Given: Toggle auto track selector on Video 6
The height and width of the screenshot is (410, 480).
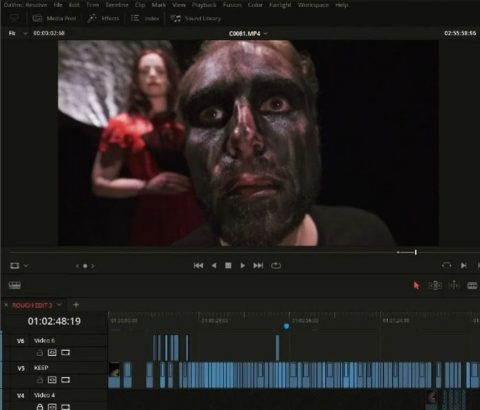Looking at the screenshot, I should tap(52, 352).
